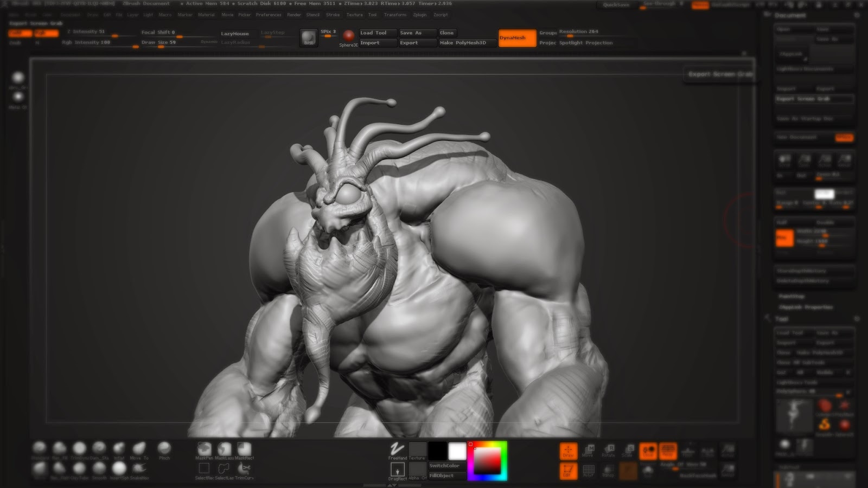Screen dimensions: 868x488
Task: Open the Preferences menu
Action: tap(269, 15)
